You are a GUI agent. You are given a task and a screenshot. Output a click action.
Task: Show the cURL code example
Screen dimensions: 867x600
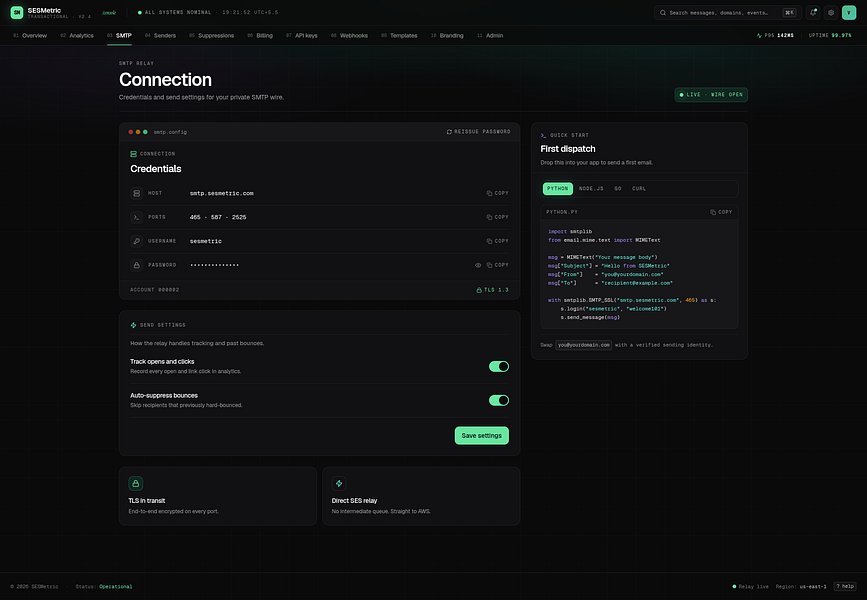coord(639,189)
